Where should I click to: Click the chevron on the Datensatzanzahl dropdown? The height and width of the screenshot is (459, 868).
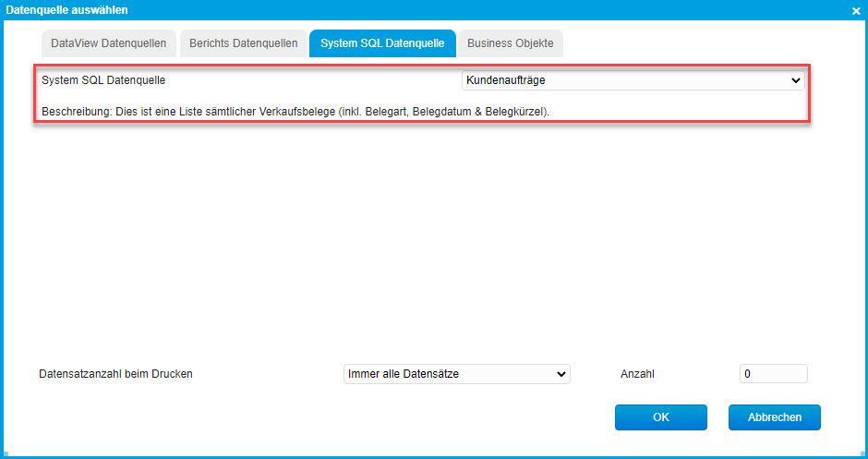(561, 374)
